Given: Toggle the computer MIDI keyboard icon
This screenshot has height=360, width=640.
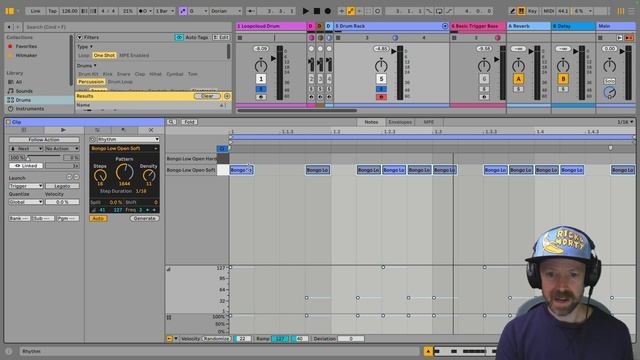Looking at the screenshot, I should tap(521, 11).
